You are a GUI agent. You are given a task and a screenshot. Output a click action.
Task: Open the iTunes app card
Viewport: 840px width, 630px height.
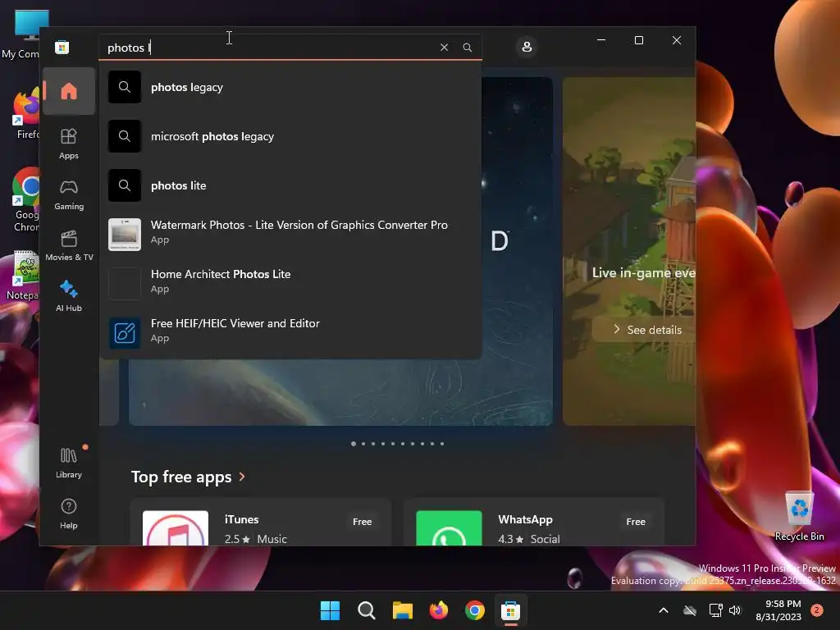pyautogui.click(x=261, y=523)
